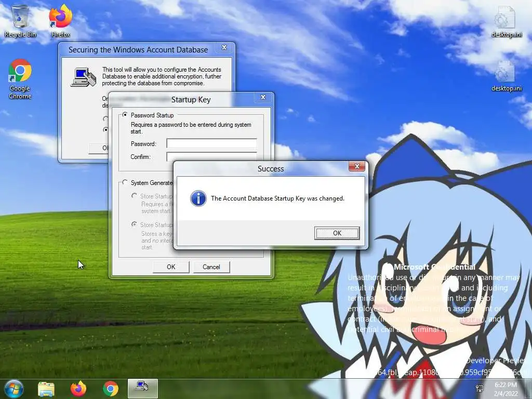Open File Explorer from the taskbar
The image size is (532, 399).
[46, 389]
